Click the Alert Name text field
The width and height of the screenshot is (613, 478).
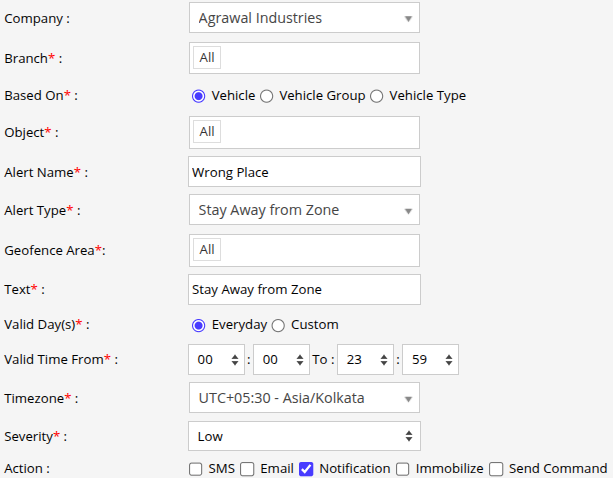303,172
